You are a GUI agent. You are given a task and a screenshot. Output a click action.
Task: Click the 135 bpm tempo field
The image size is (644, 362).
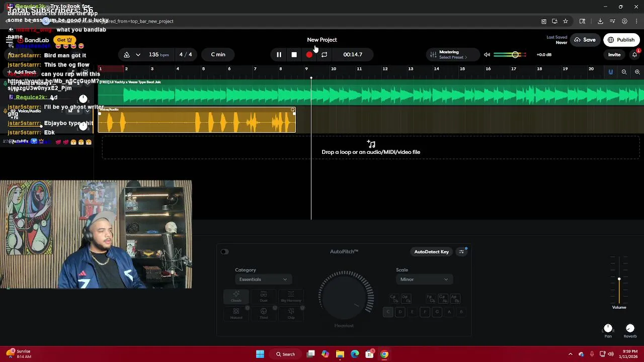(158, 54)
